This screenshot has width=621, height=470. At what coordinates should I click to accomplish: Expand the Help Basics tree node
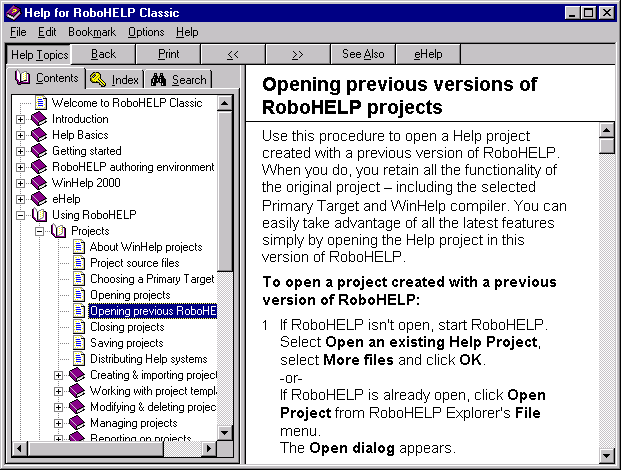tap(21, 135)
